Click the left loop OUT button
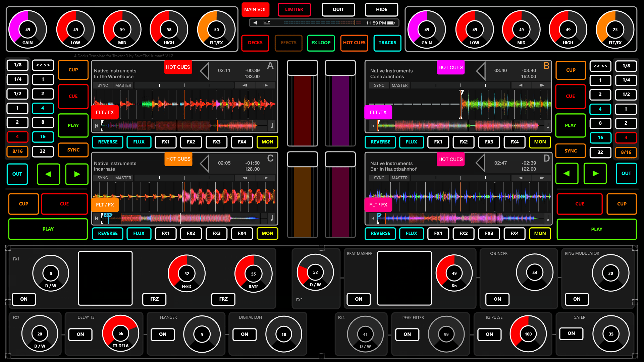Viewport: 644px width, 362px height. [x=17, y=174]
